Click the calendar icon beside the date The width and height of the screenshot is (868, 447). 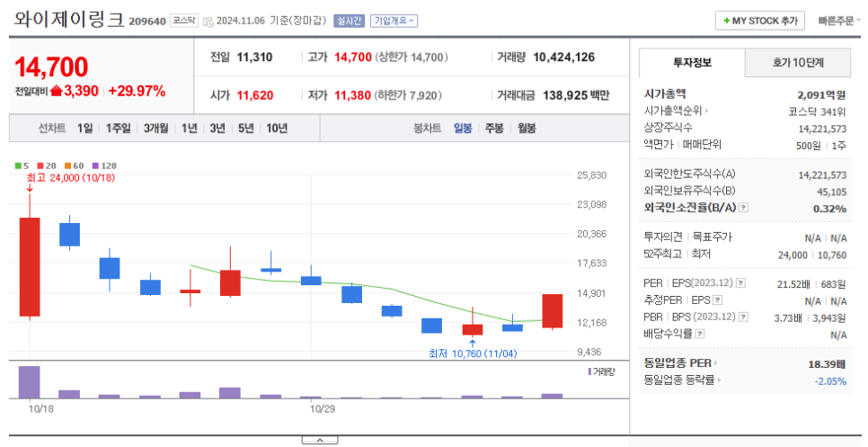tap(208, 22)
